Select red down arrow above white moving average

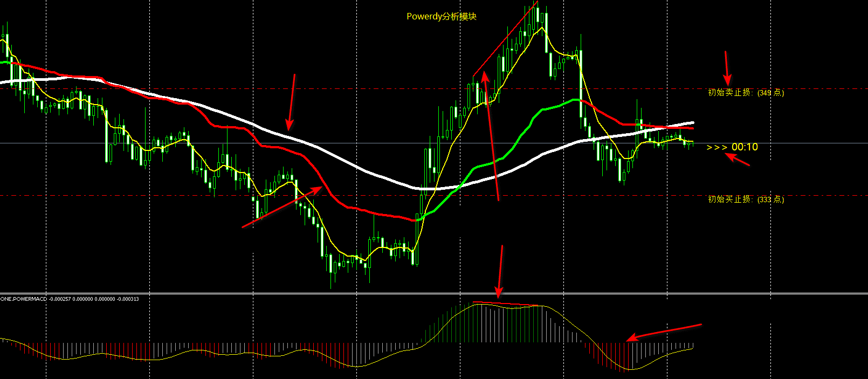[x=292, y=102]
